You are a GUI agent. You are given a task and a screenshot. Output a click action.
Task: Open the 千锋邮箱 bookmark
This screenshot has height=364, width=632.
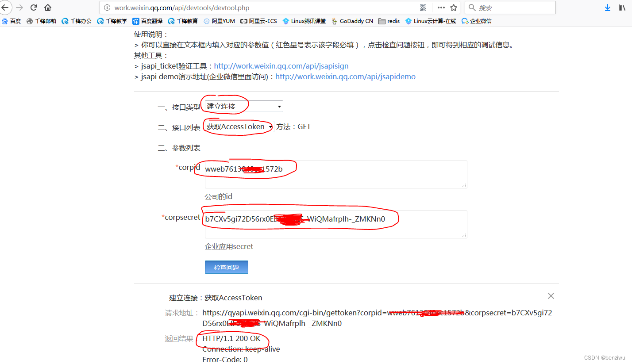point(42,21)
